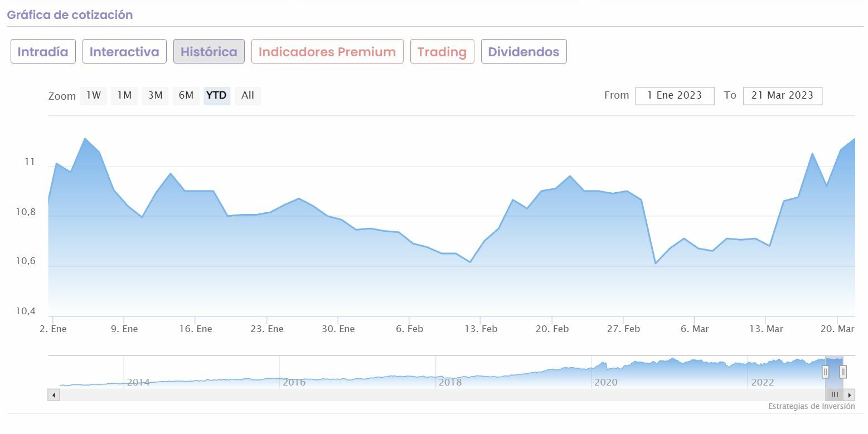
Task: Click the scrollbar thumb grip in navigator
Action: [835, 395]
